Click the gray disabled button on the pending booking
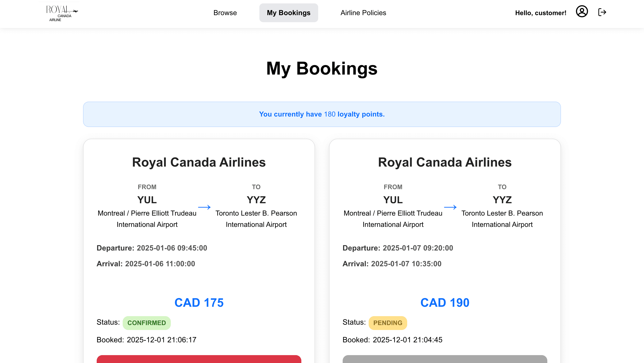The height and width of the screenshot is (363, 644). [x=445, y=360]
